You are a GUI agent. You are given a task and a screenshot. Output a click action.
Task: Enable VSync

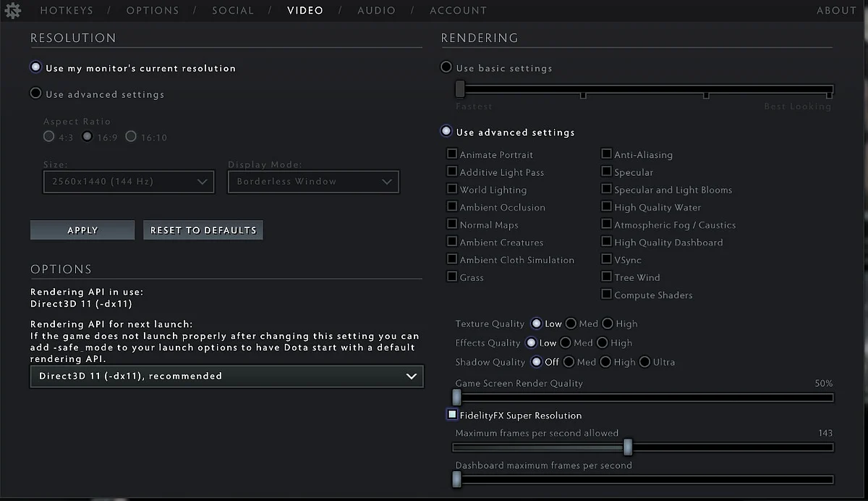pos(607,259)
